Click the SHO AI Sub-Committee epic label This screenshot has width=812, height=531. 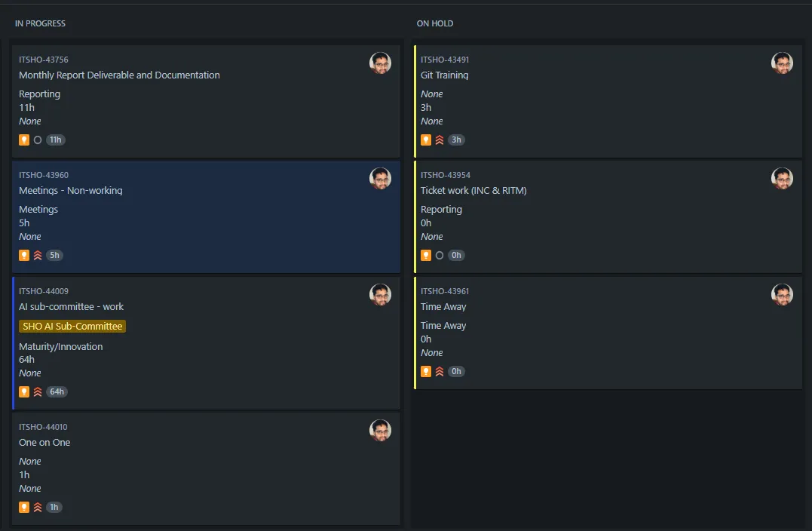[72, 327]
